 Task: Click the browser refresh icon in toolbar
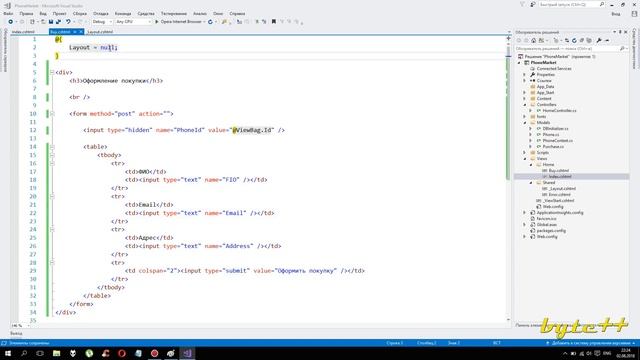(210, 22)
